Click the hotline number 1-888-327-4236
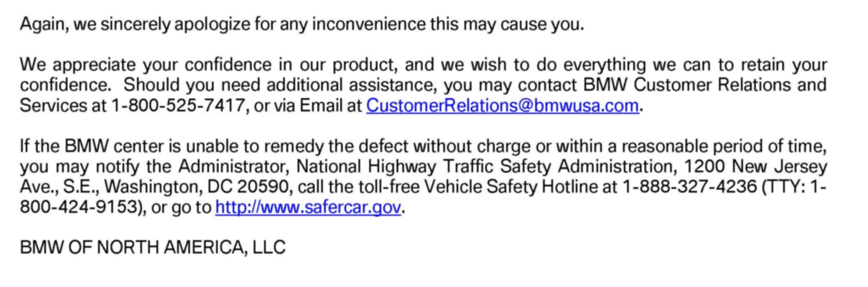Screen dimensions: 868x287 tap(690, 186)
